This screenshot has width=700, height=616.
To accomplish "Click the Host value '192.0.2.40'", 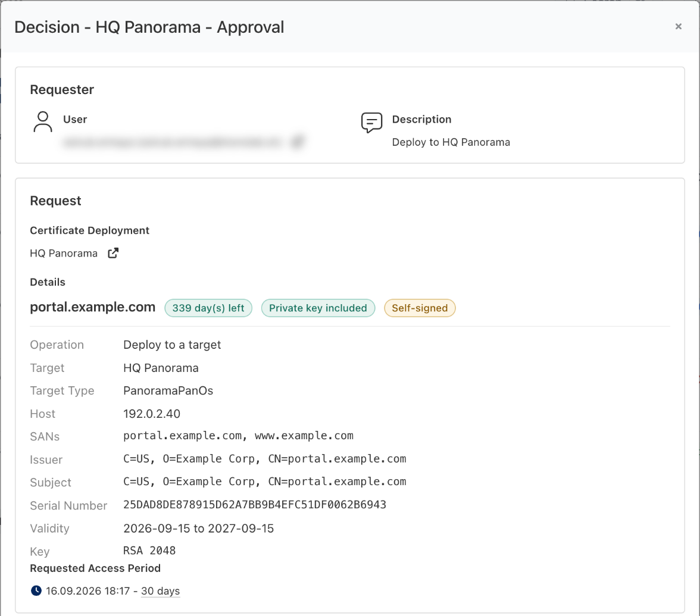I will point(152,414).
